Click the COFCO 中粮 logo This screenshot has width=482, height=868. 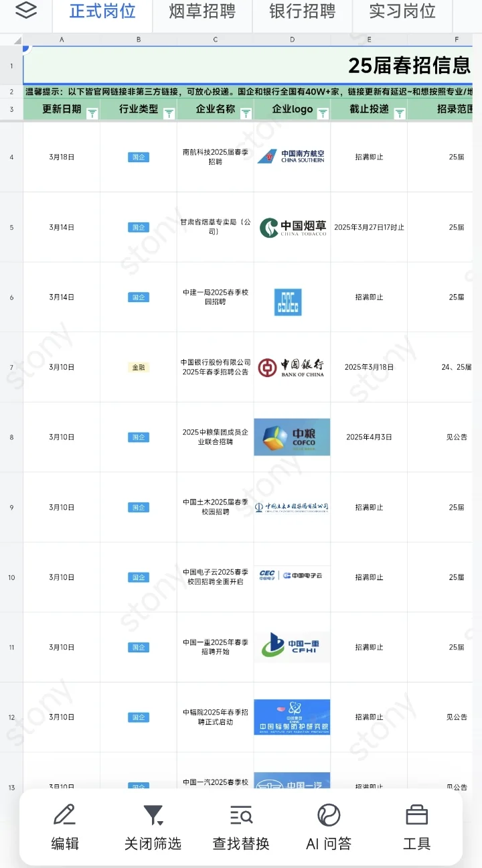coord(292,437)
